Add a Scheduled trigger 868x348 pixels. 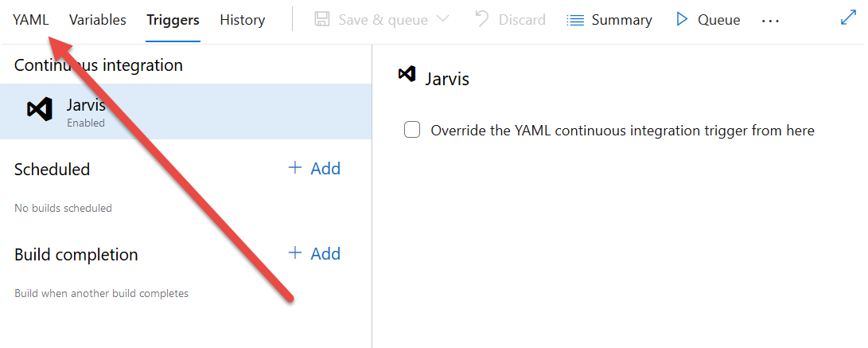314,168
